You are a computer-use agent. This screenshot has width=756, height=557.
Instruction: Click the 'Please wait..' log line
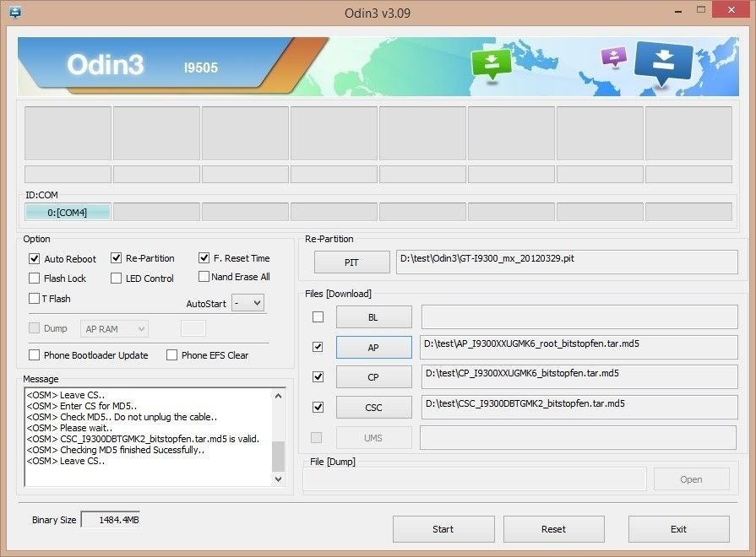(x=69, y=428)
